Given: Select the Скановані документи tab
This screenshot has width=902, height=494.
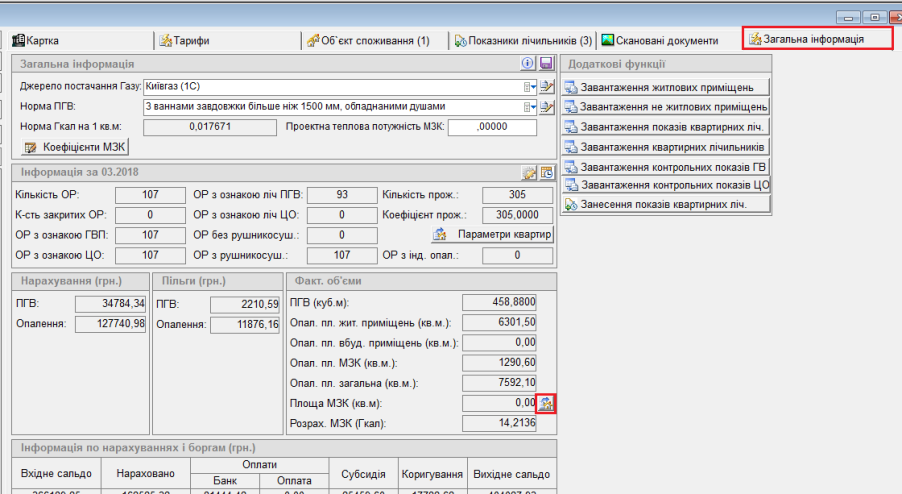Looking at the screenshot, I should (x=660, y=41).
